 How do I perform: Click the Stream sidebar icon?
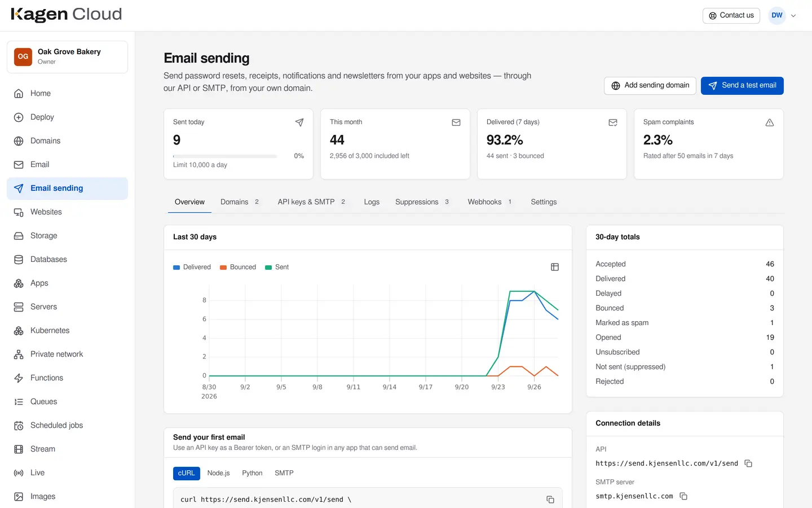point(19,449)
